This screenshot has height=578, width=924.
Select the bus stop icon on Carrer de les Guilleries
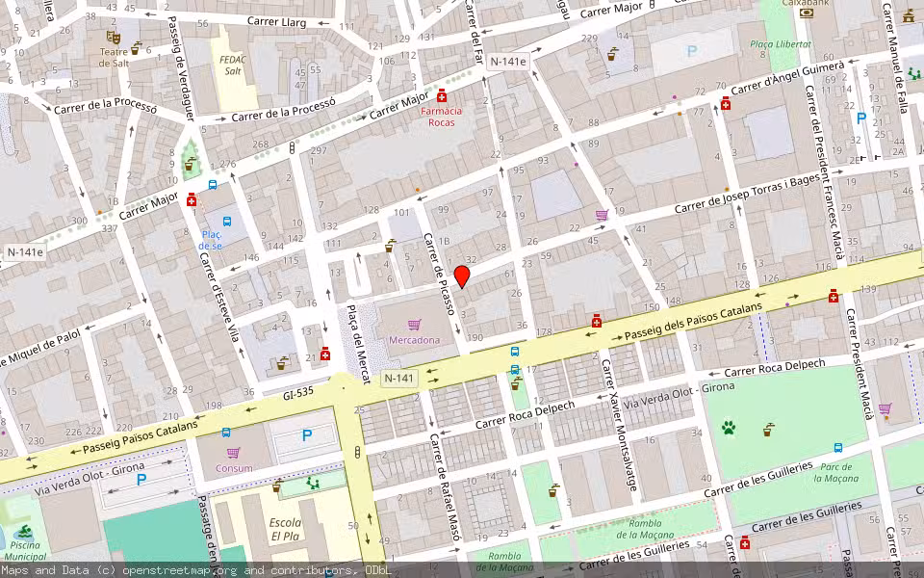point(838,448)
